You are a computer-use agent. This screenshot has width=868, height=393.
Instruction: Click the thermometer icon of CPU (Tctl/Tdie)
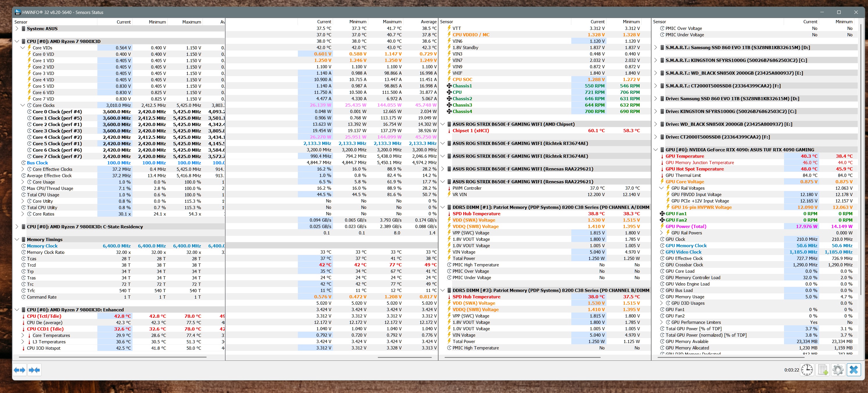24,316
